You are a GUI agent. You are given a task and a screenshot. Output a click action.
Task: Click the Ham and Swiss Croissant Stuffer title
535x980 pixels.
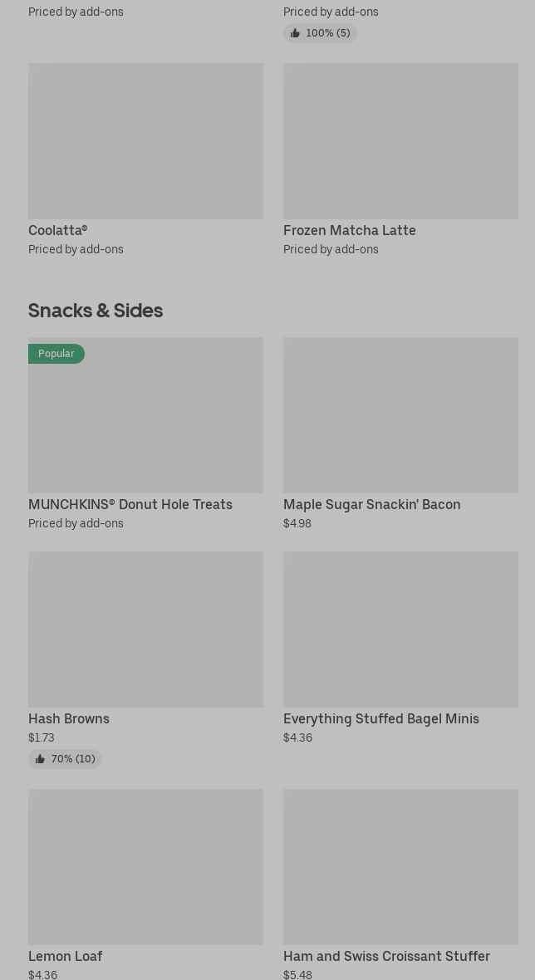(386, 956)
